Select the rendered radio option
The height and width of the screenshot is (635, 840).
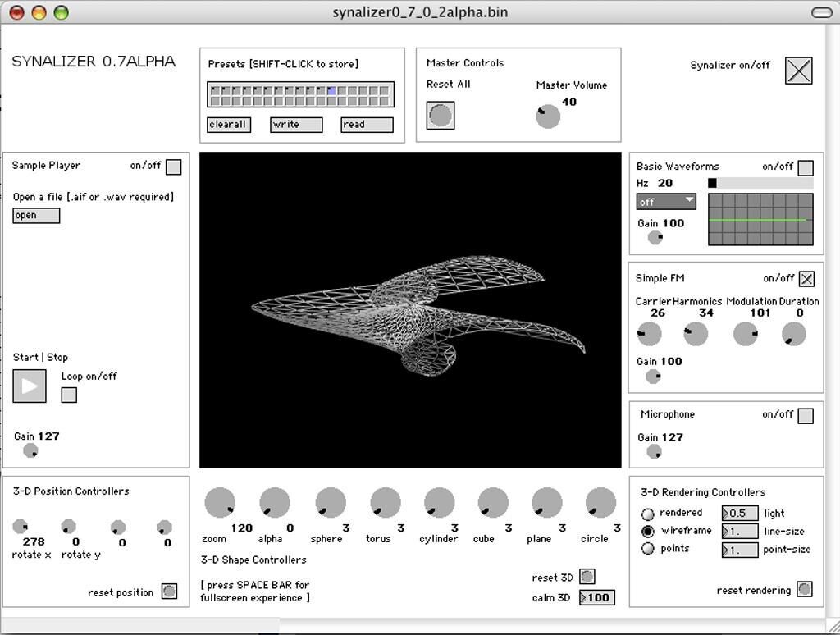pos(648,514)
